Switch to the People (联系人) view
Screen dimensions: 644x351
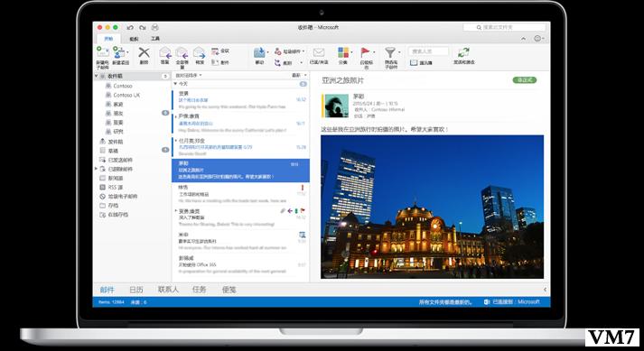[168, 290]
